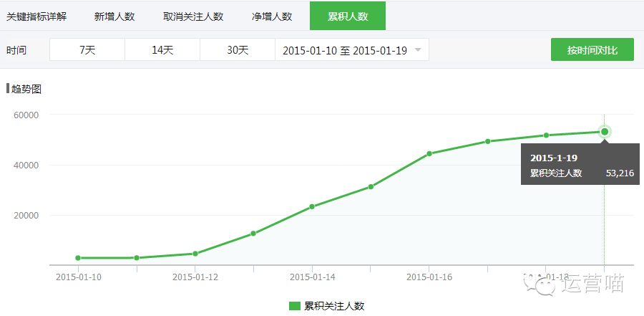The width and height of the screenshot is (644, 316).
Task: Open the 取消关注人数 tab
Action: click(193, 16)
